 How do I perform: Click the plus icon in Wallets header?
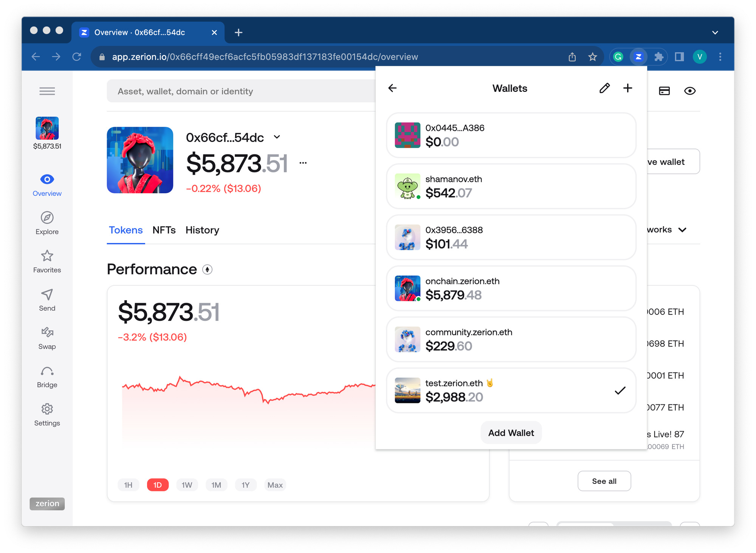(627, 88)
